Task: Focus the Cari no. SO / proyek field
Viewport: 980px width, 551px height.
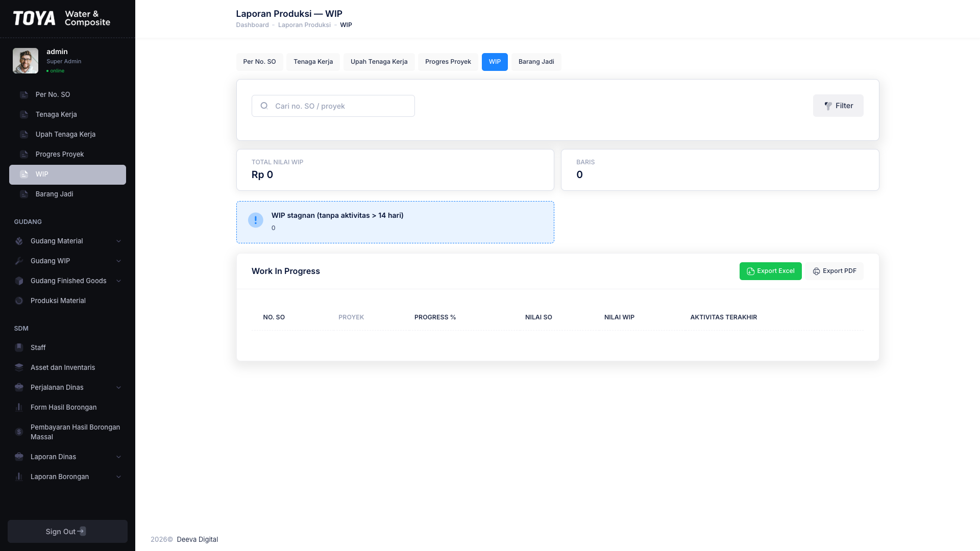Action: tap(333, 106)
